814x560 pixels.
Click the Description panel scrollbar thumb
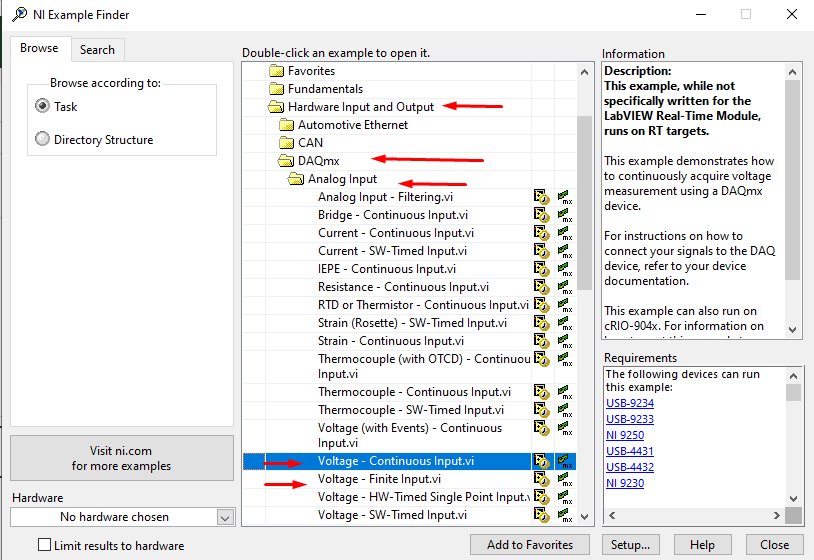(793, 180)
